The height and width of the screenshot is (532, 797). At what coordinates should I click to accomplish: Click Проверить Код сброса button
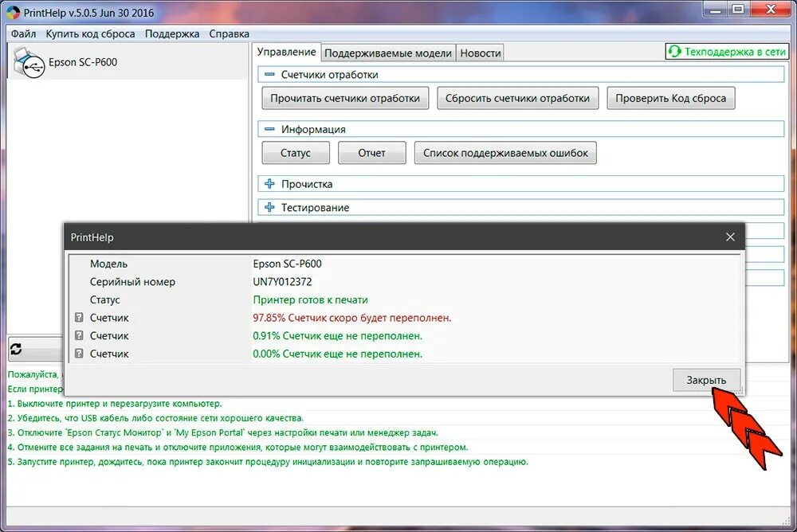(671, 98)
